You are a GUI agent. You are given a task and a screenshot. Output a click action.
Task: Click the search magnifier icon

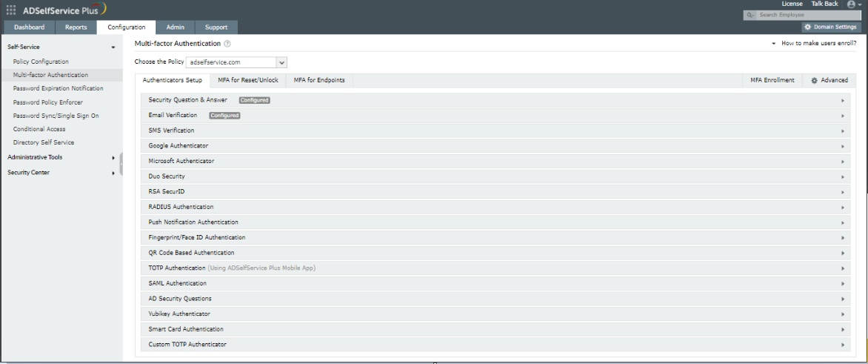pyautogui.click(x=750, y=15)
